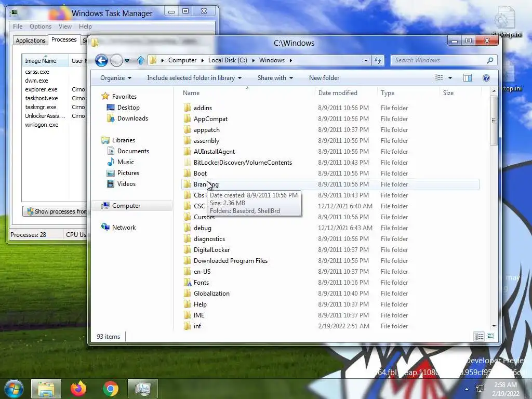
Task: Select the debug folder icon
Action: point(187,228)
